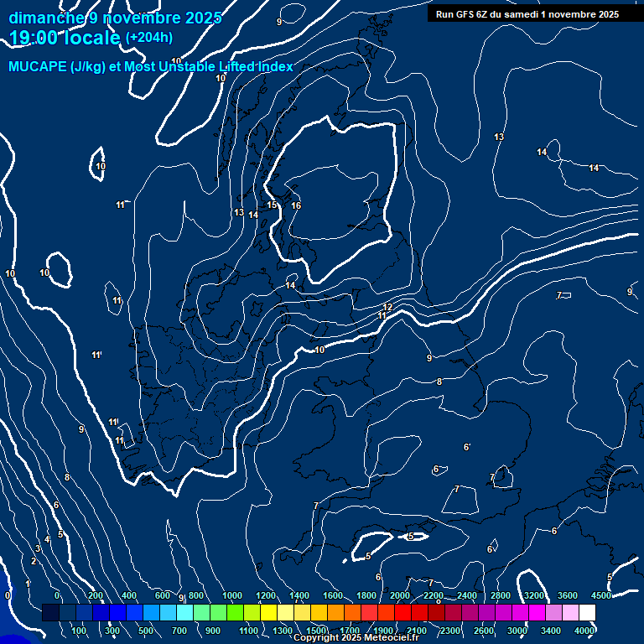Click the yellow swatch above 1300 label

(285, 613)
